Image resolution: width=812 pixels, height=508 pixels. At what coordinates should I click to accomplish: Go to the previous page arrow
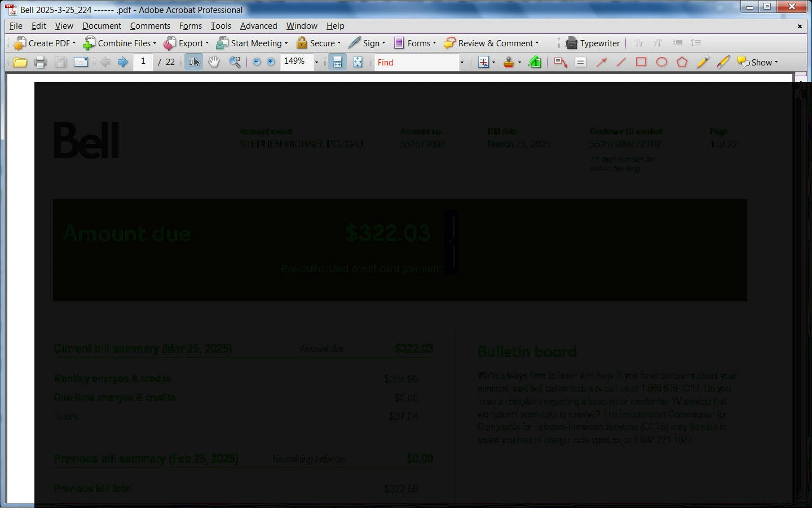105,62
